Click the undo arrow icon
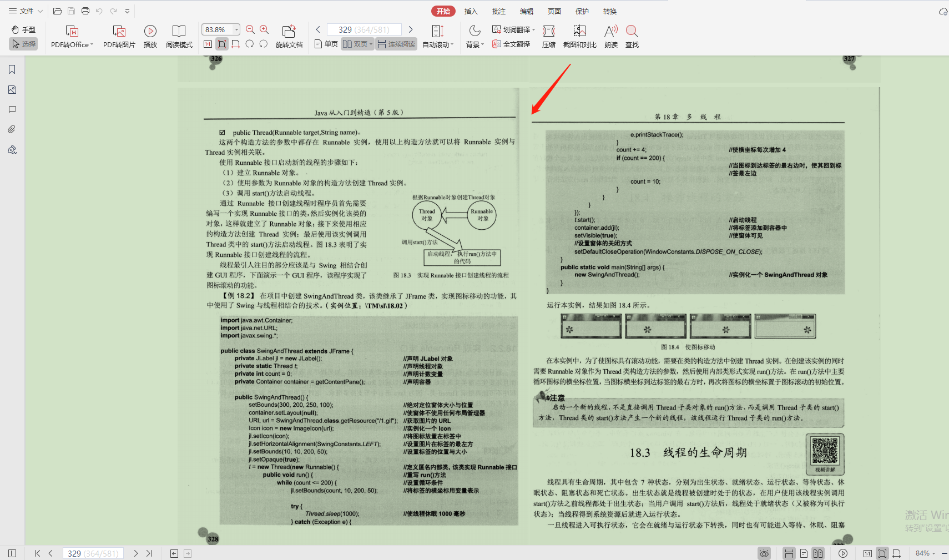 coord(99,11)
